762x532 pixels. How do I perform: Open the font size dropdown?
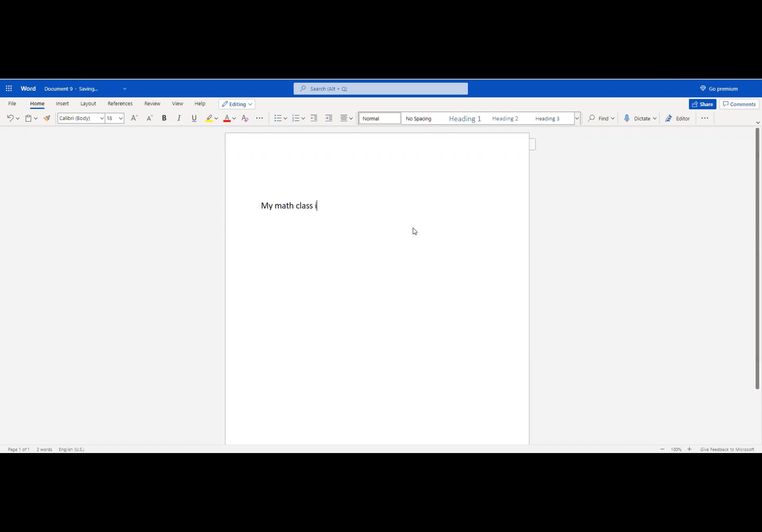tap(121, 118)
